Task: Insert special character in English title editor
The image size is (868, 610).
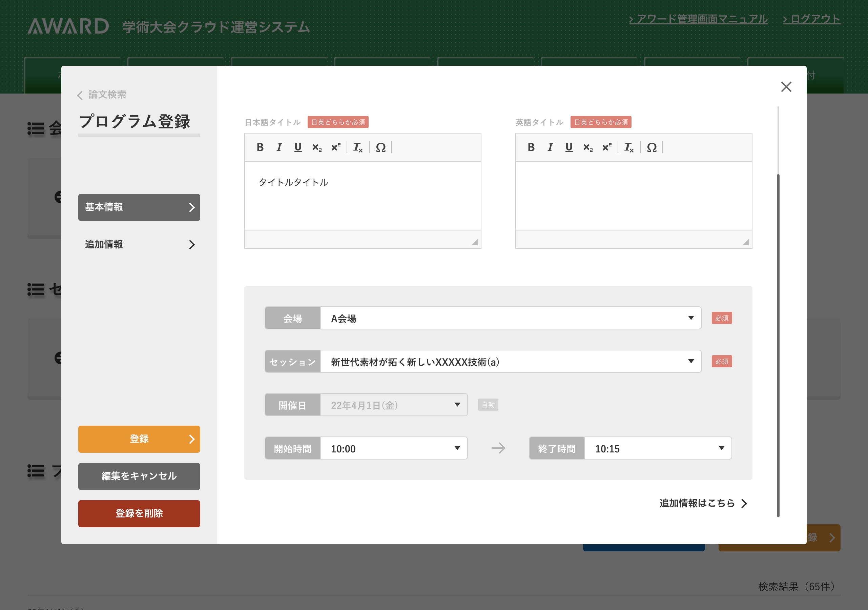Action: tap(652, 147)
